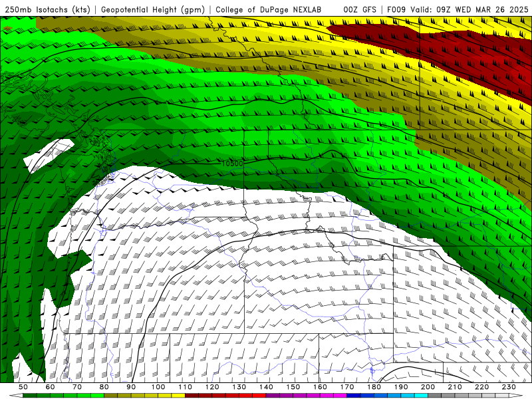
Task: Click the '190' legend value
Action: pyautogui.click(x=401, y=387)
